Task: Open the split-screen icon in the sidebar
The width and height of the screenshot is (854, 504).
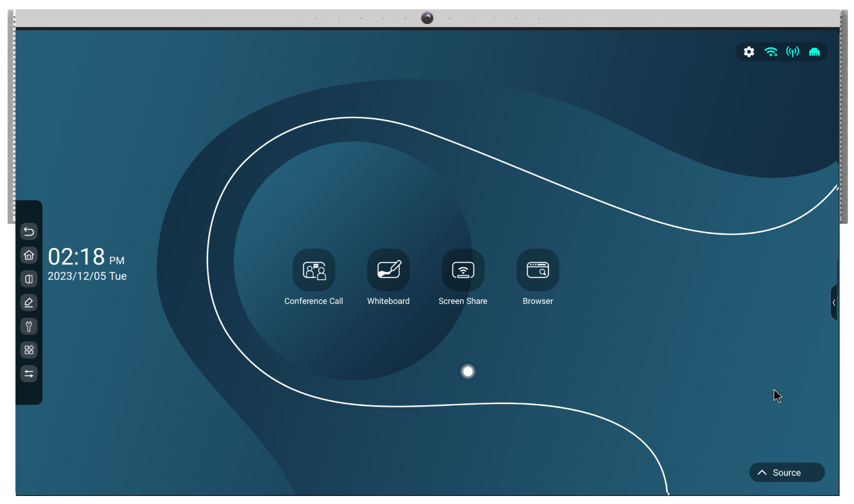Action: pos(29,279)
